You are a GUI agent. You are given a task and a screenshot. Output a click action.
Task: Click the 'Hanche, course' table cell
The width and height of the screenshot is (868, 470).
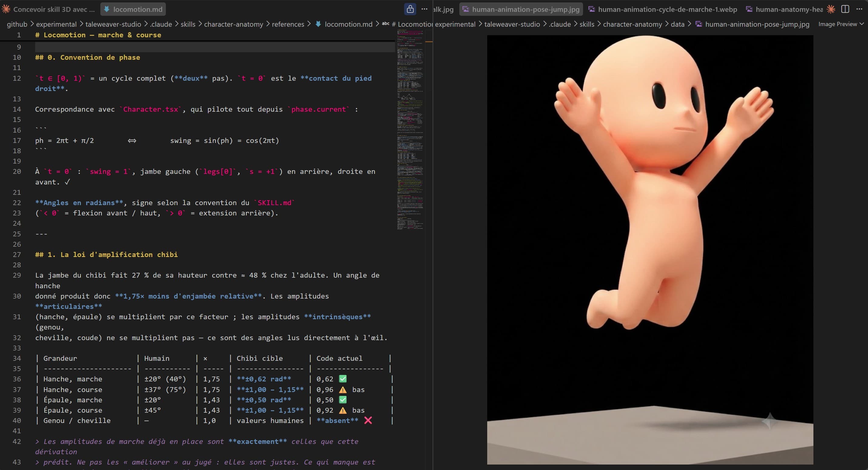pos(73,389)
